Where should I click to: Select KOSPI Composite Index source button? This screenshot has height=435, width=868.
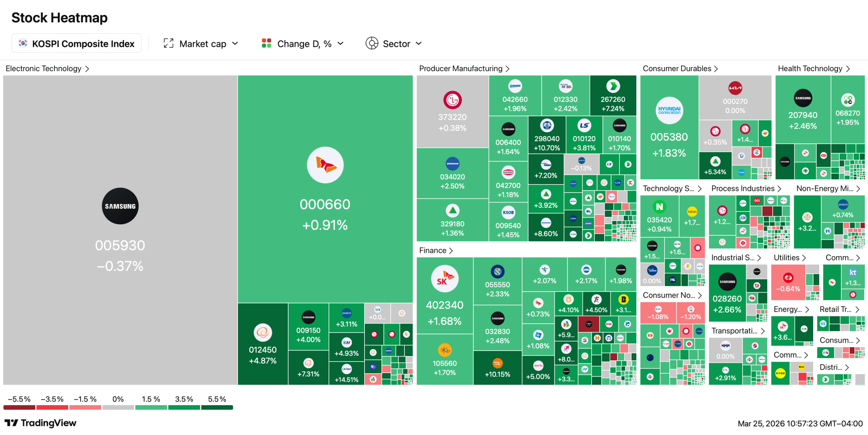pyautogui.click(x=77, y=44)
